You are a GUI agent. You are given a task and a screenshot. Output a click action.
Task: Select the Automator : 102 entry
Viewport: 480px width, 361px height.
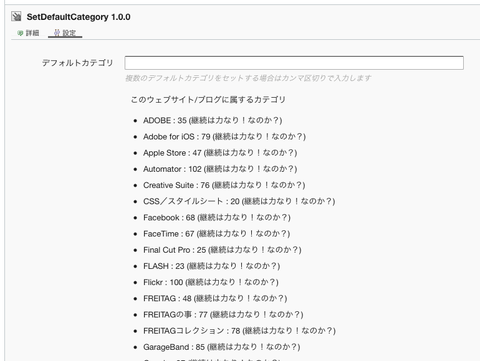point(220,169)
